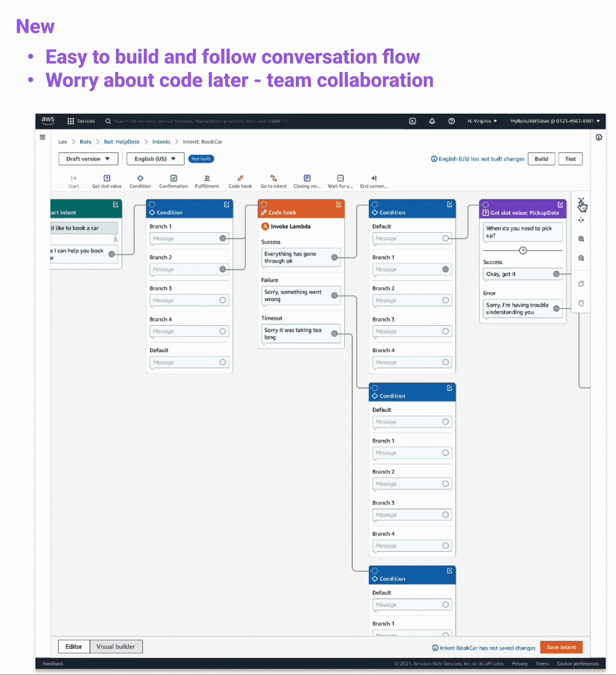Screen dimensions: 616x675
Task: Click the Build button
Action: pyautogui.click(x=542, y=159)
